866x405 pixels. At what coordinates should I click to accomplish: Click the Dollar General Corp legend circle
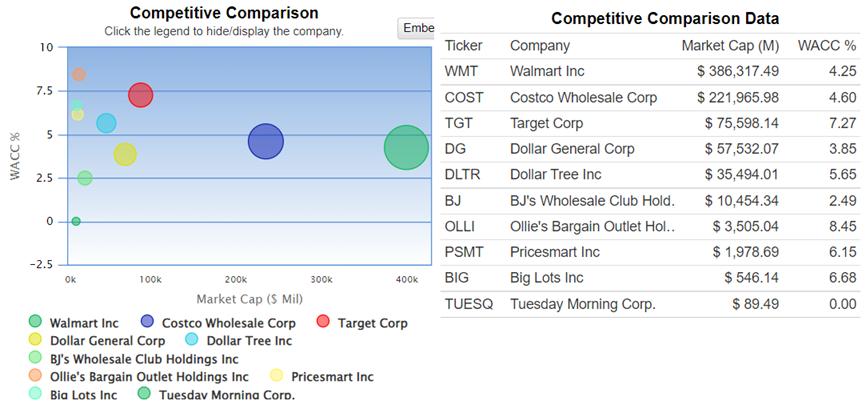click(x=36, y=340)
